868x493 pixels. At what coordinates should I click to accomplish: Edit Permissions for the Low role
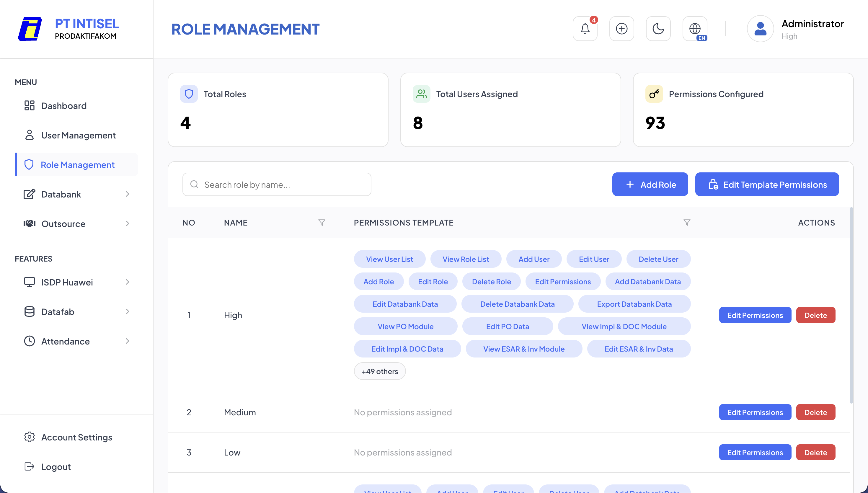click(755, 452)
